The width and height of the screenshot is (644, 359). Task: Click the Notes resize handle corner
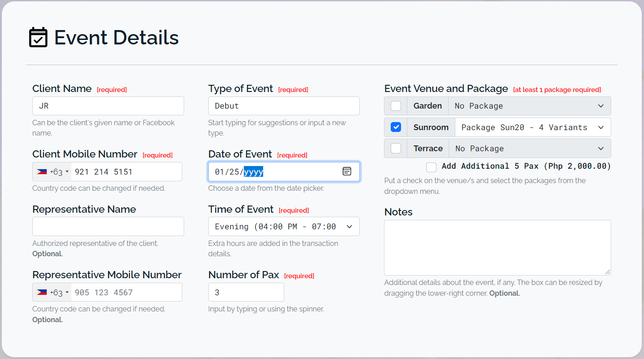[x=608, y=272]
